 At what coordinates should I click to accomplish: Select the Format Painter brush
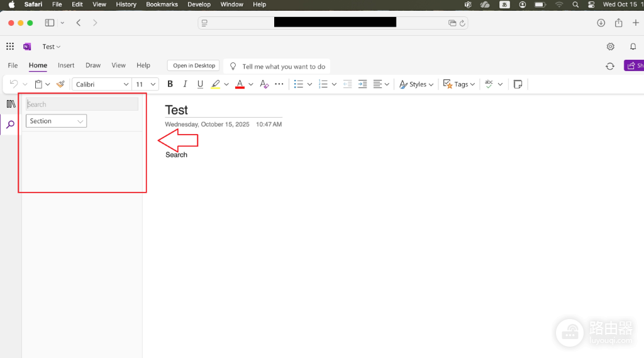(60, 84)
